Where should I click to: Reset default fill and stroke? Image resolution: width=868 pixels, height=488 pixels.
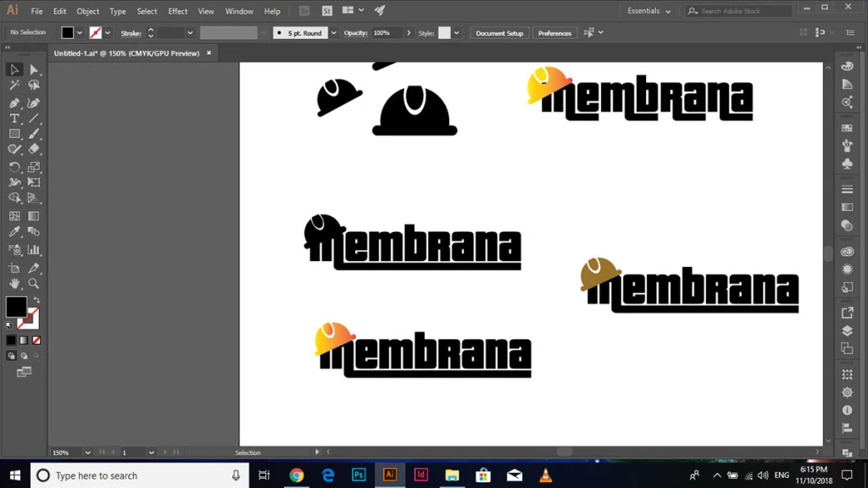[x=8, y=325]
